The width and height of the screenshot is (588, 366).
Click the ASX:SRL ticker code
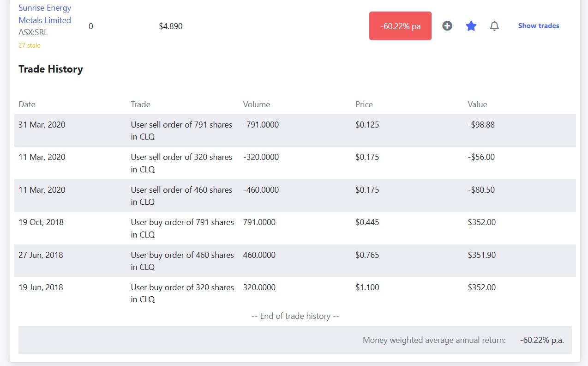(33, 32)
